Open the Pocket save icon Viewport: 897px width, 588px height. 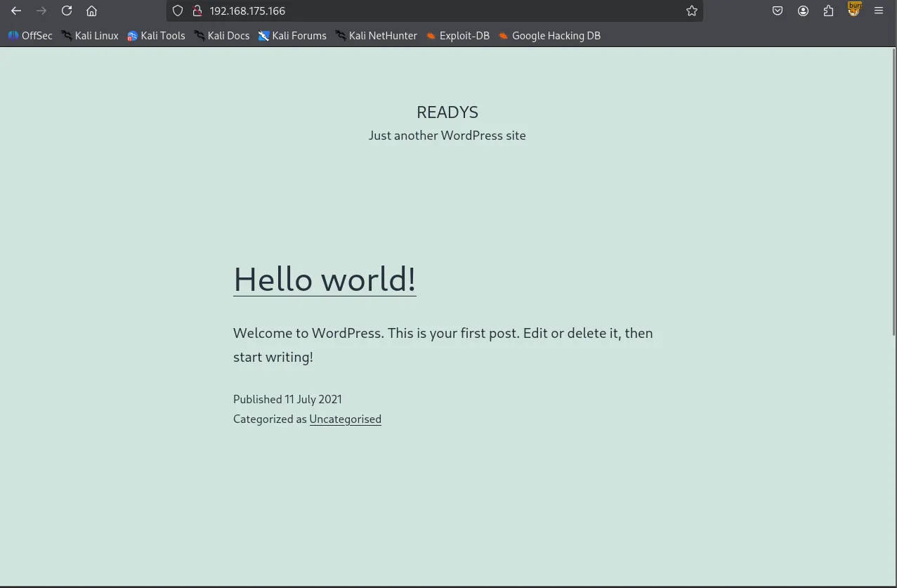(778, 11)
